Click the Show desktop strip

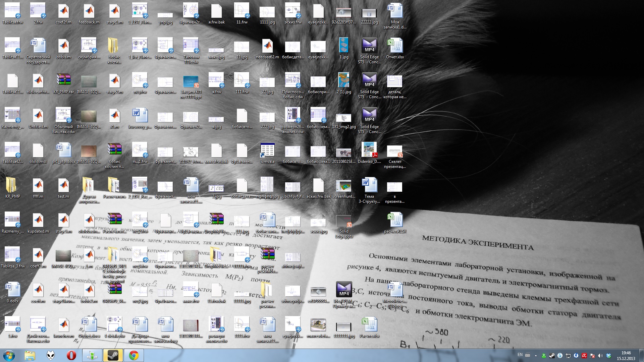[x=641, y=355]
